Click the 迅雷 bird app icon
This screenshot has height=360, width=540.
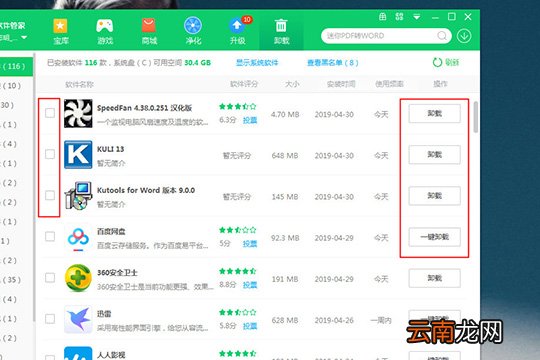point(78,319)
